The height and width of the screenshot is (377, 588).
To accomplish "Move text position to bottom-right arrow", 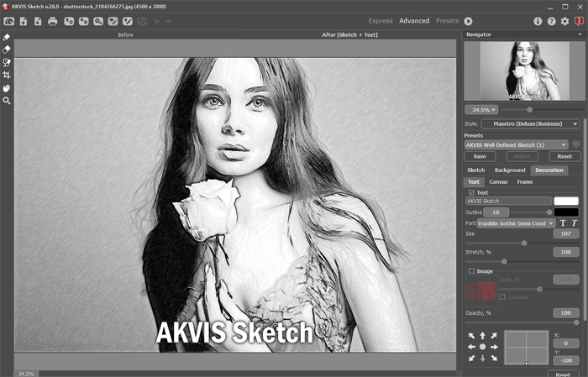I will 494,359.
